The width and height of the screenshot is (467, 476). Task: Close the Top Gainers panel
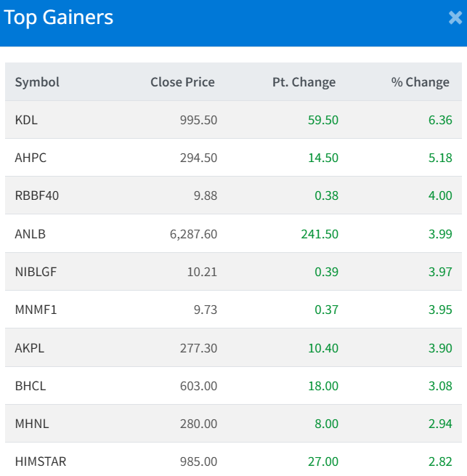[455, 18]
